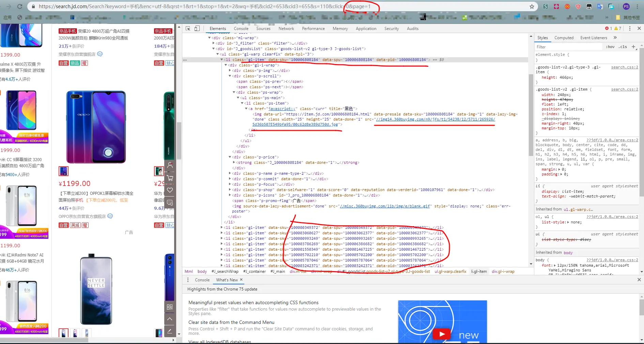This screenshot has width=644, height=344.
Task: Expand the div class p-img node
Action: pos(230,71)
